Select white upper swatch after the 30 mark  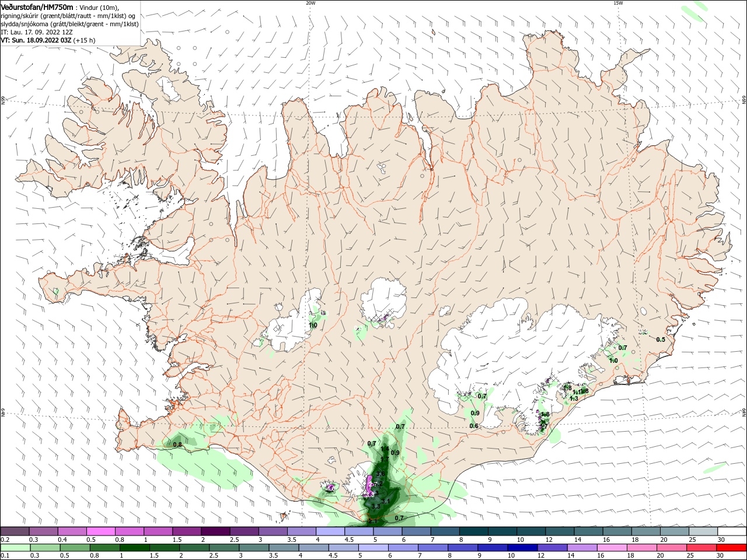click(x=732, y=531)
